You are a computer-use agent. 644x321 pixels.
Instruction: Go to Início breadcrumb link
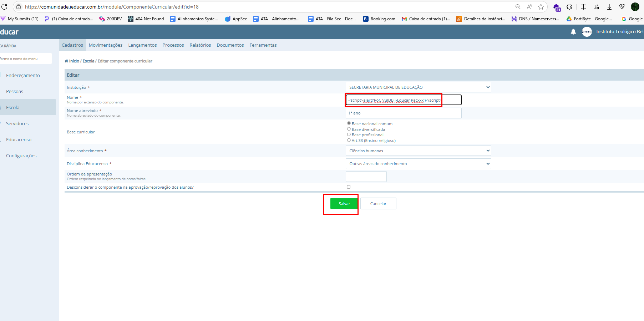(74, 61)
